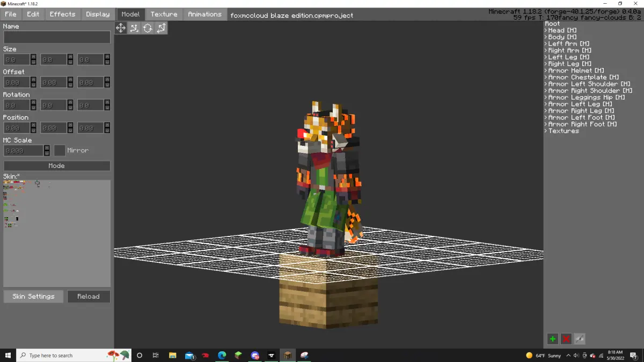Click the Name input field
The height and width of the screenshot is (362, 644).
pos(57,37)
